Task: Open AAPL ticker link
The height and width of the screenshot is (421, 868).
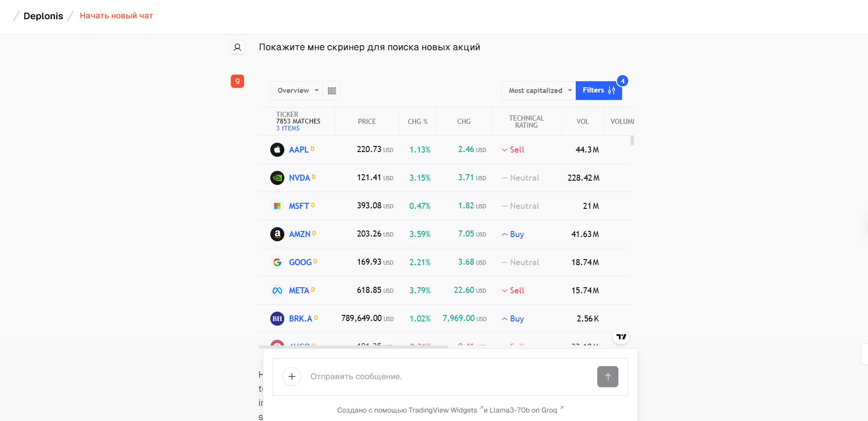Action: pos(299,150)
